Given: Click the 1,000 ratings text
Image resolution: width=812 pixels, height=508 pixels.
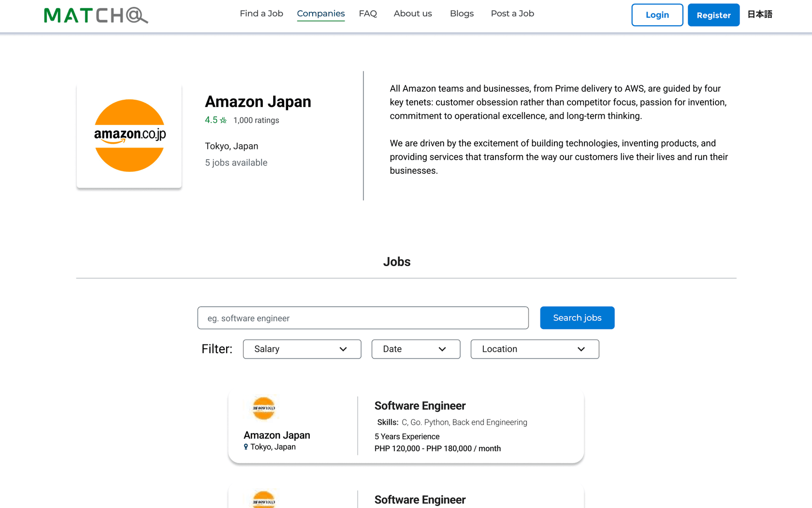Looking at the screenshot, I should 256,120.
